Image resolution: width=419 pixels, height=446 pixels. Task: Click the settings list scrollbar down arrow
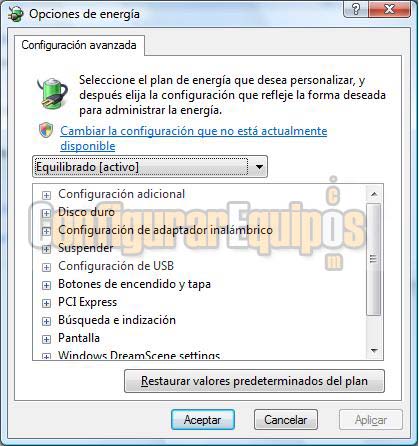374,350
